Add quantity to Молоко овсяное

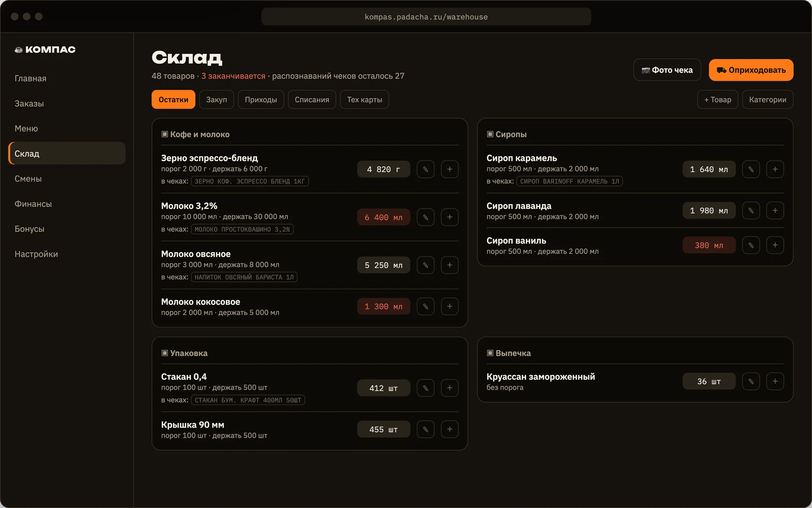coord(450,265)
